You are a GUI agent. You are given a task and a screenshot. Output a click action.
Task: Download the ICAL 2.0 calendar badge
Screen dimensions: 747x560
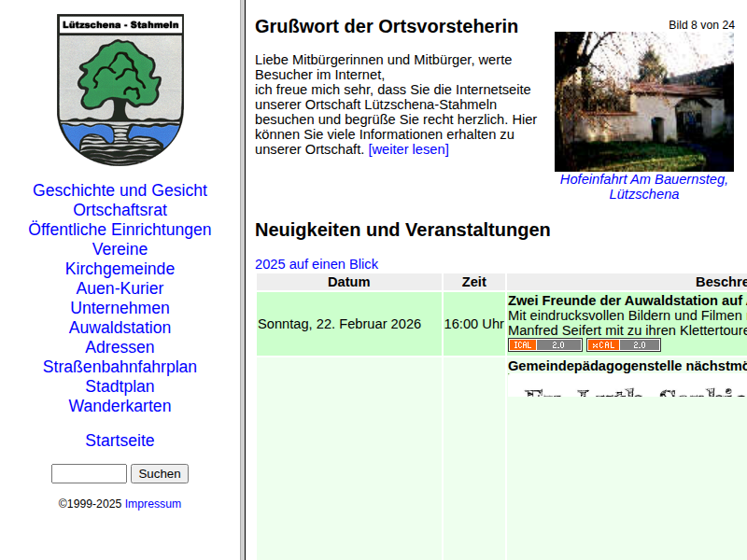pos(544,344)
